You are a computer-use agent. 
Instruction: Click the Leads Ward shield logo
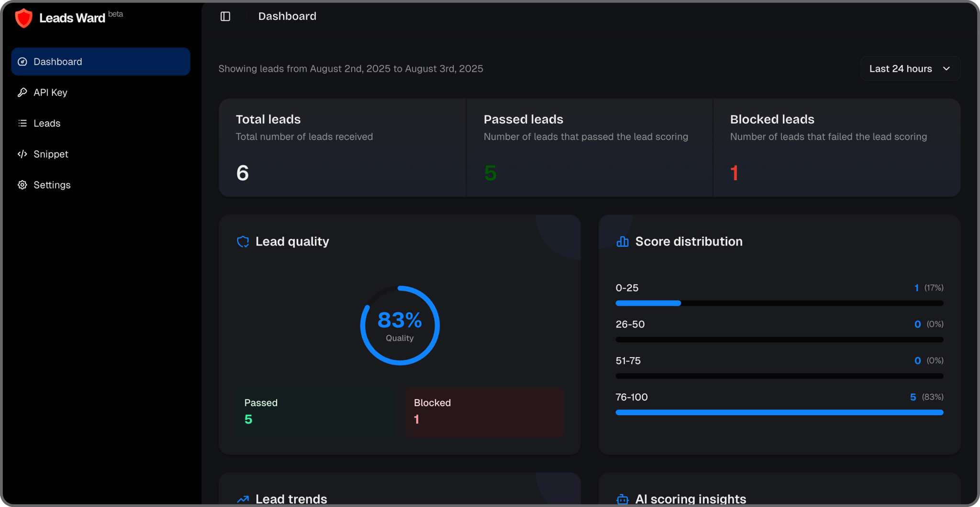click(x=23, y=18)
